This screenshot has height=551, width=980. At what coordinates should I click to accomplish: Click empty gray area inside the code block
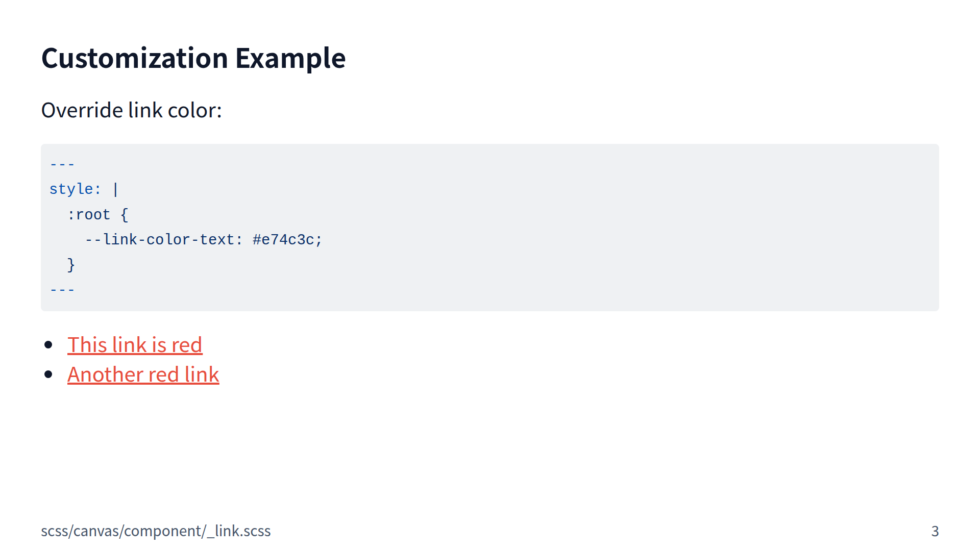pos(612,230)
